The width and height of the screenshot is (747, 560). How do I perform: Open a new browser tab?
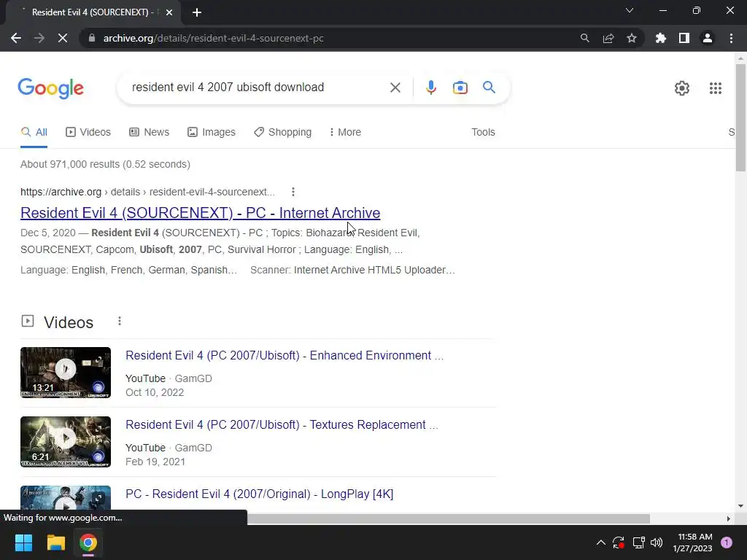point(197,12)
